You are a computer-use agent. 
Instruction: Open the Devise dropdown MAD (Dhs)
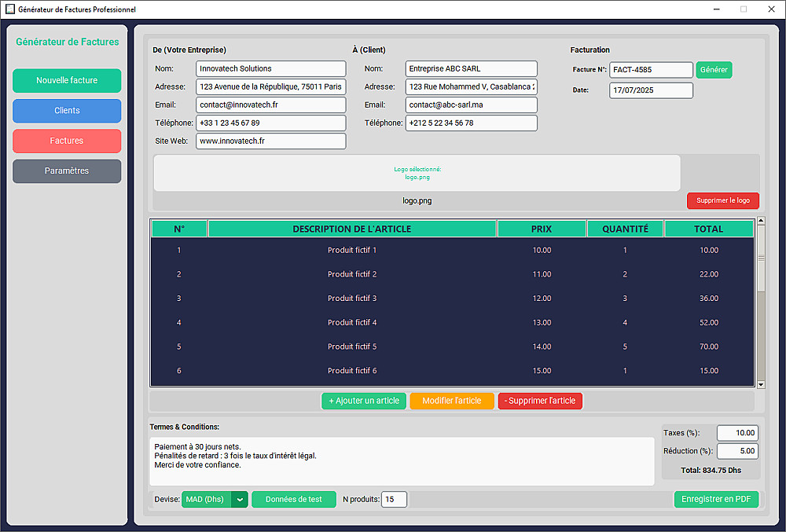point(215,500)
